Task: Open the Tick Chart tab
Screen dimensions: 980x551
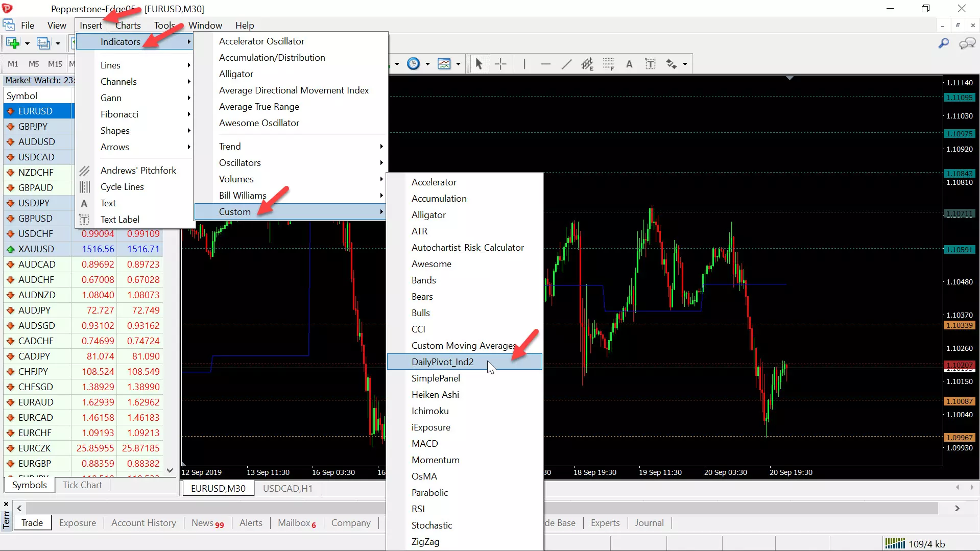Action: [82, 485]
